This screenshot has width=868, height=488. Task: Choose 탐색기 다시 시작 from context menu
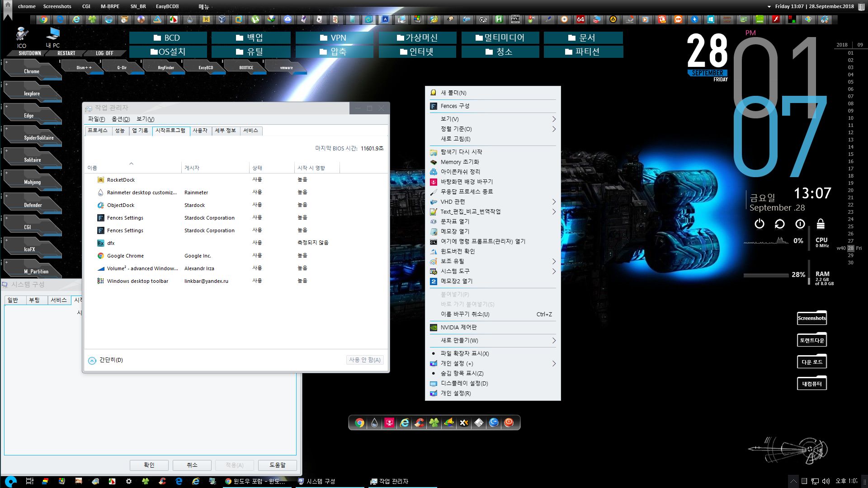tap(493, 152)
